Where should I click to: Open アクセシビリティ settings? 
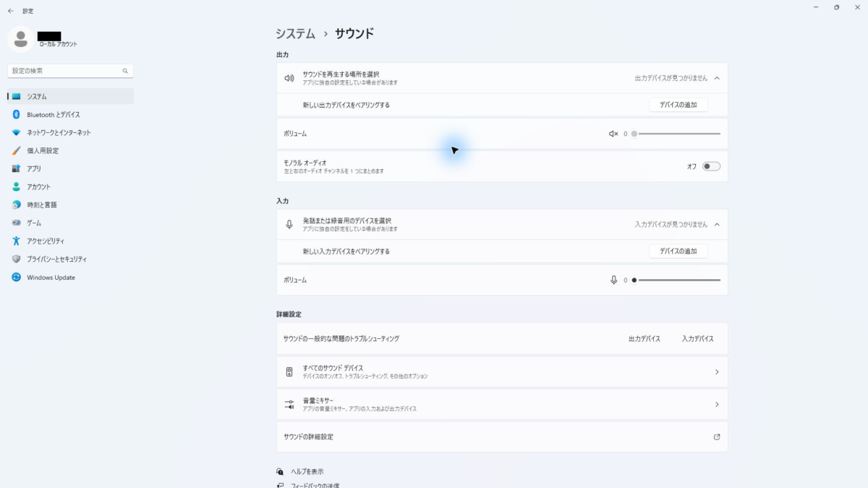71,241
